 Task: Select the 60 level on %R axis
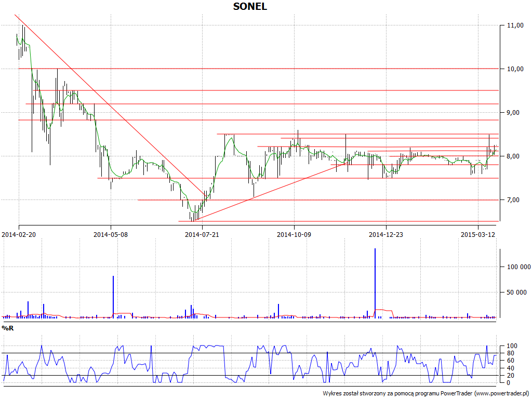[511, 361]
